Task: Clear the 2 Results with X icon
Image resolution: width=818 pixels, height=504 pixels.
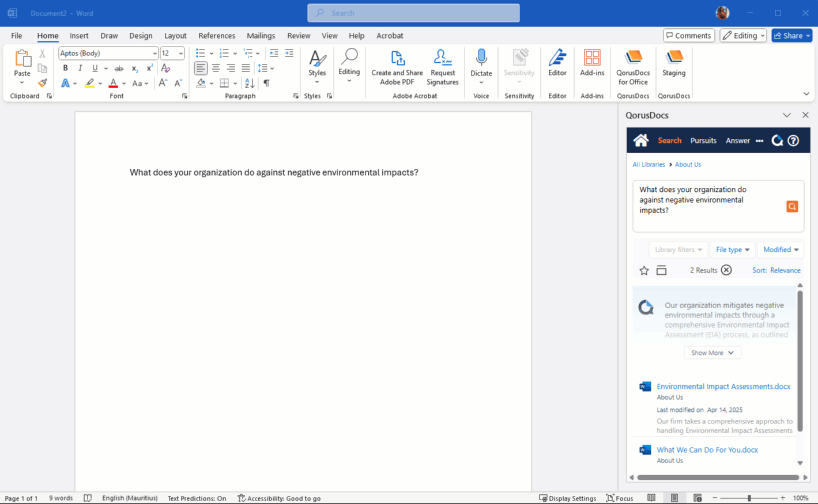Action: (x=726, y=270)
